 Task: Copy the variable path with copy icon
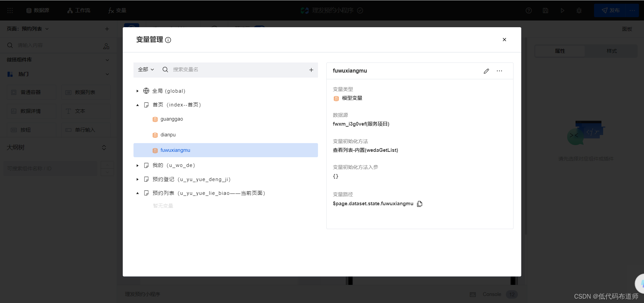coord(420,204)
